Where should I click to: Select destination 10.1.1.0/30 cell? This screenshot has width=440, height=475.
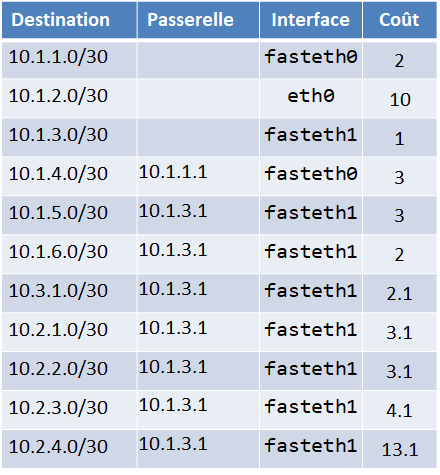(x=69, y=60)
